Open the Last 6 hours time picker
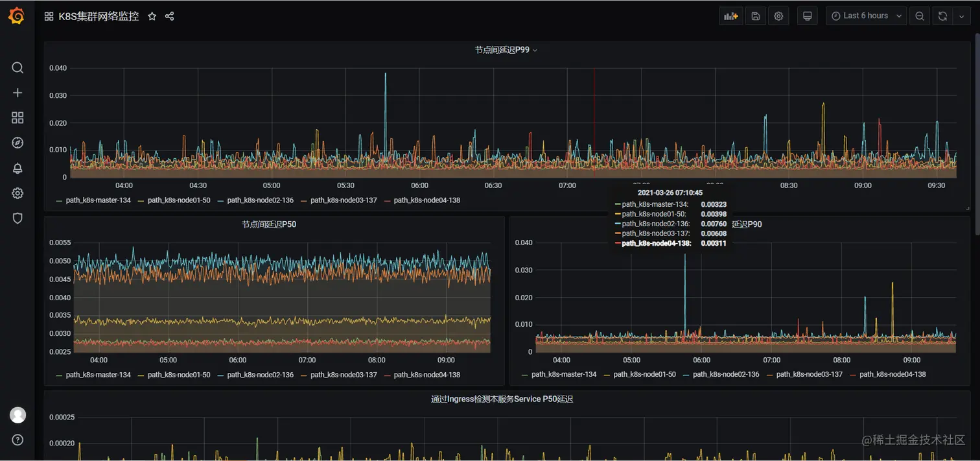 point(867,16)
